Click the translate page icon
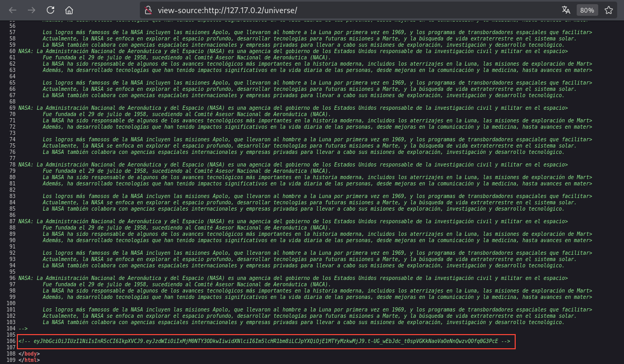The width and height of the screenshot is (624, 364). (x=566, y=11)
